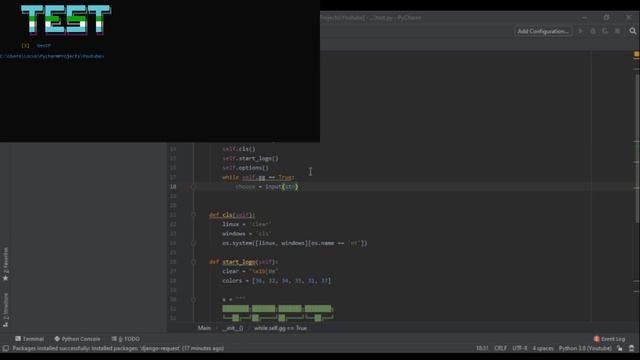Open the TODO tool window tab
Viewport: 640px width, 360px height.
(x=126, y=339)
